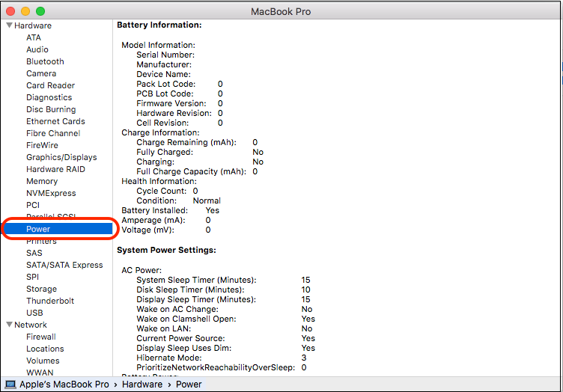Click the Voltage (mV) label
This screenshot has width=563, height=392.
[x=147, y=230]
